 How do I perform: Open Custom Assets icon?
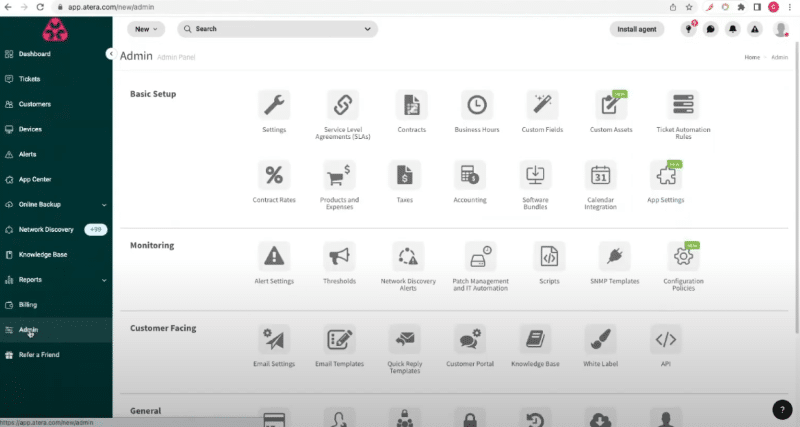pos(611,105)
